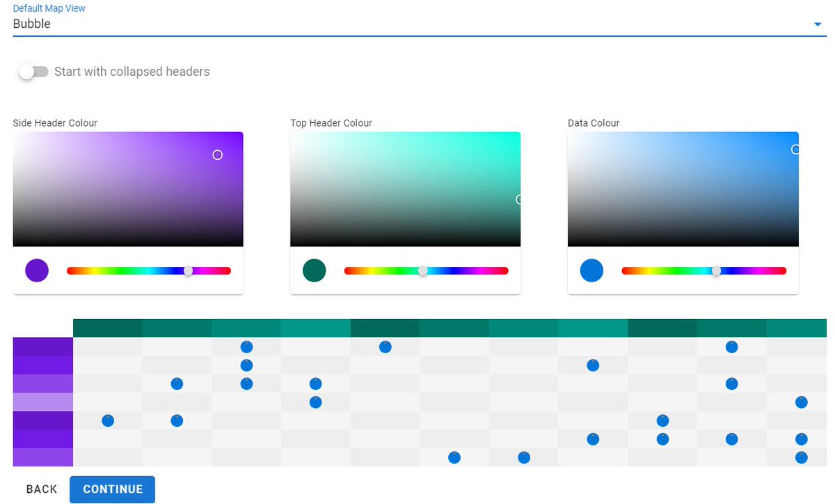Enable Start with collapsed headers

coord(33,72)
